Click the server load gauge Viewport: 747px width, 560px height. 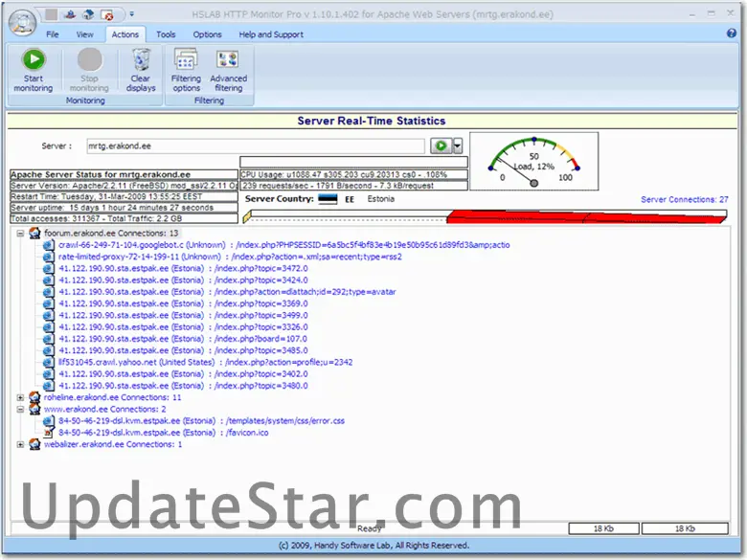click(x=534, y=162)
